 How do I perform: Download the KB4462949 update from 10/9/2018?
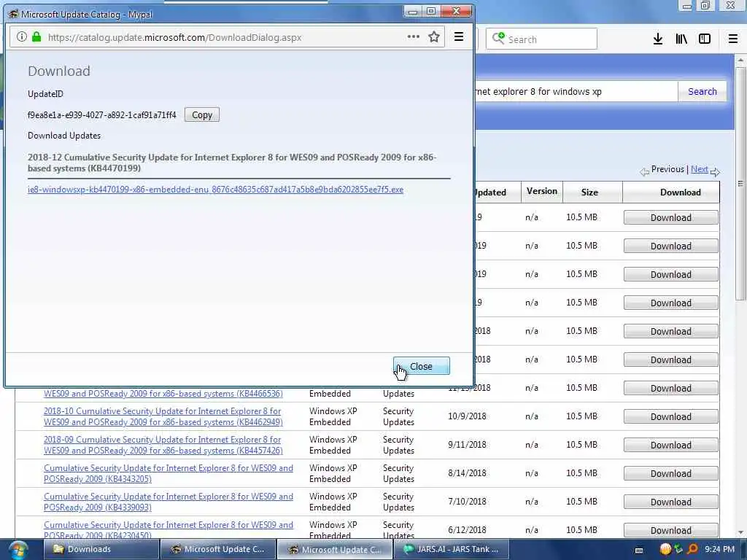point(671,416)
